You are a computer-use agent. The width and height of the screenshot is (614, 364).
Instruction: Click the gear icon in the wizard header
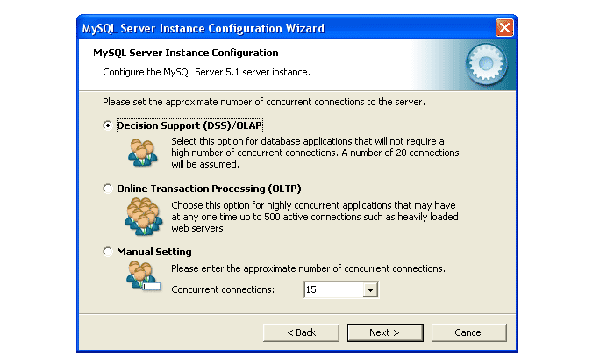tap(482, 64)
